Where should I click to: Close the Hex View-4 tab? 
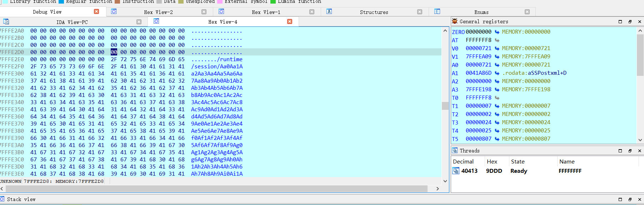(290, 22)
